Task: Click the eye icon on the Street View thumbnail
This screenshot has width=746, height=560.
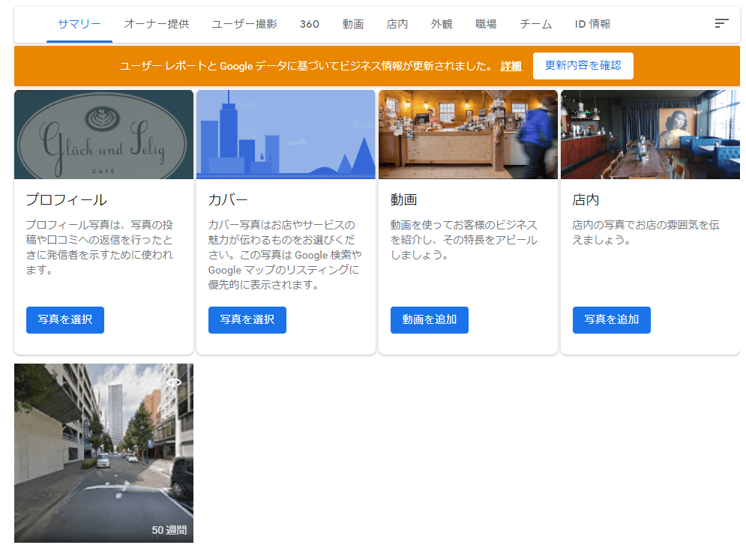Action: tap(174, 382)
